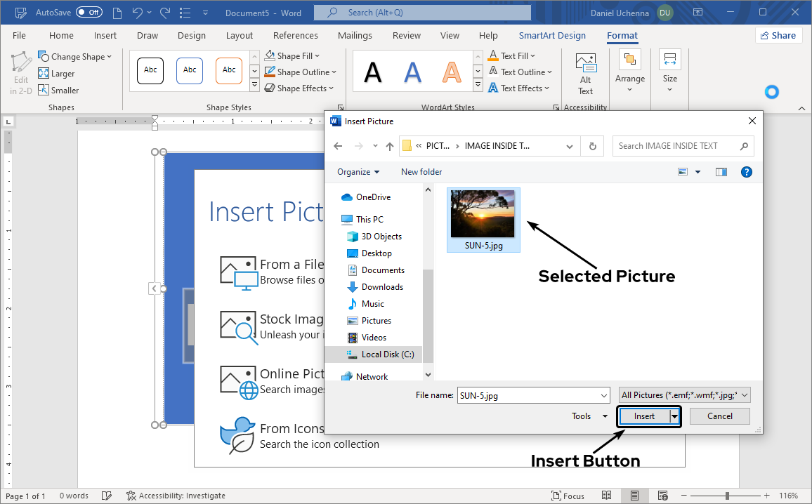Open the Arrange options
Image resolution: width=812 pixels, height=504 pixels.
(x=629, y=70)
